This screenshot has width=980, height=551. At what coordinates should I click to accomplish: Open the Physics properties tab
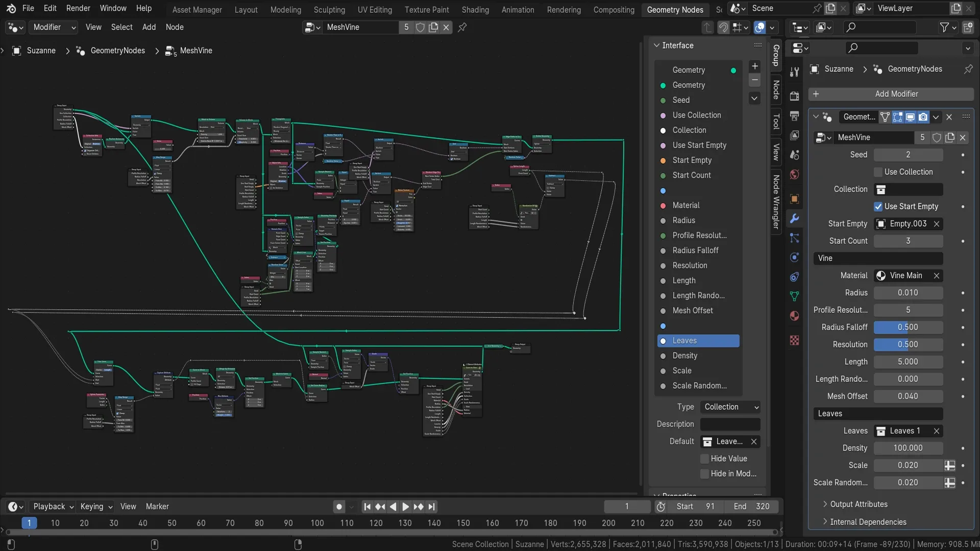794,257
